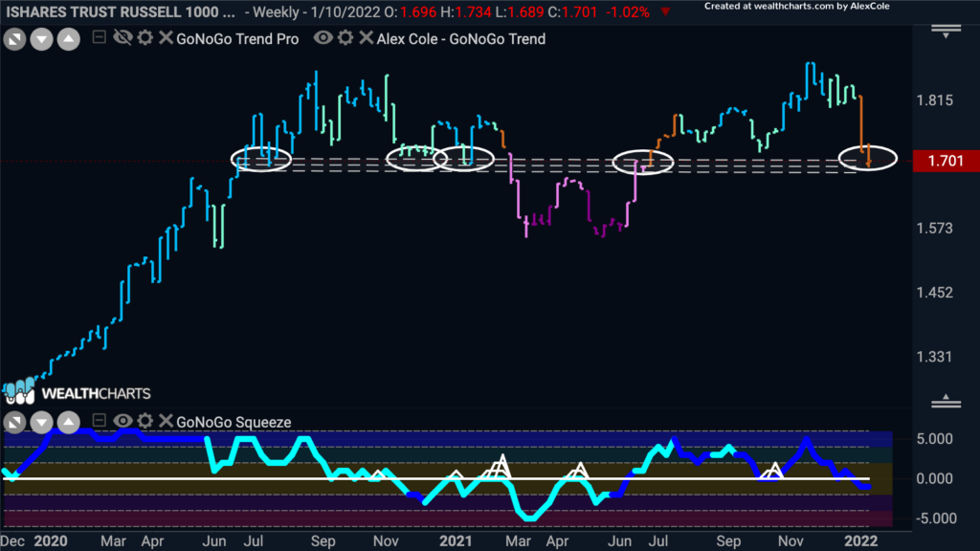Open settings for Alex Cole - GoNoGo Trend

(345, 38)
